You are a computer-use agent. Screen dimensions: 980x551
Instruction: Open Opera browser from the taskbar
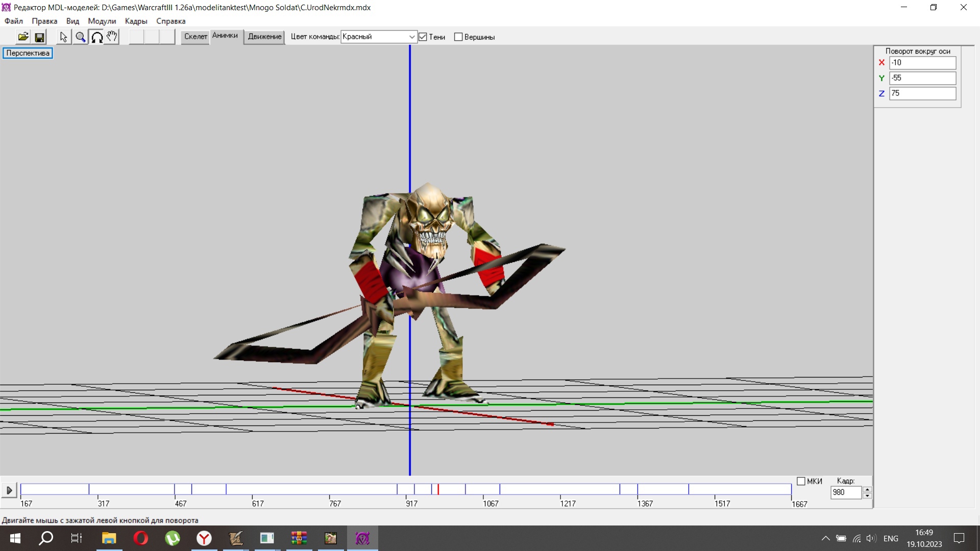(x=141, y=538)
